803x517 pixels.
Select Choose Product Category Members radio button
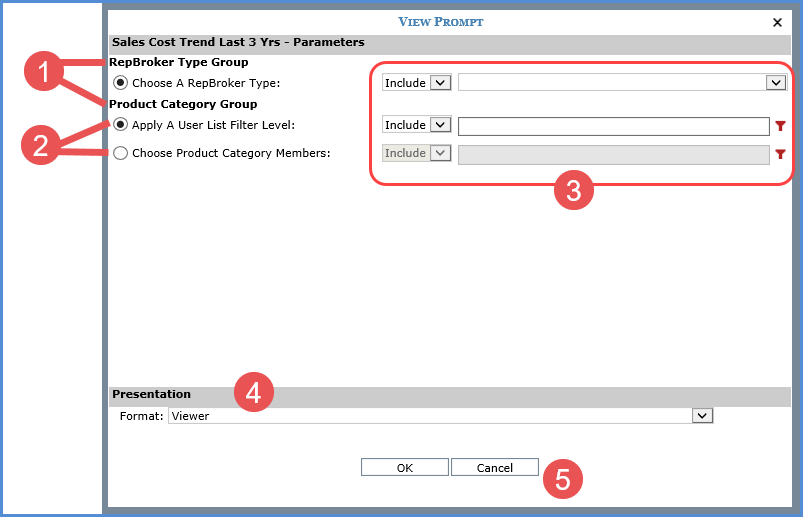click(121, 153)
